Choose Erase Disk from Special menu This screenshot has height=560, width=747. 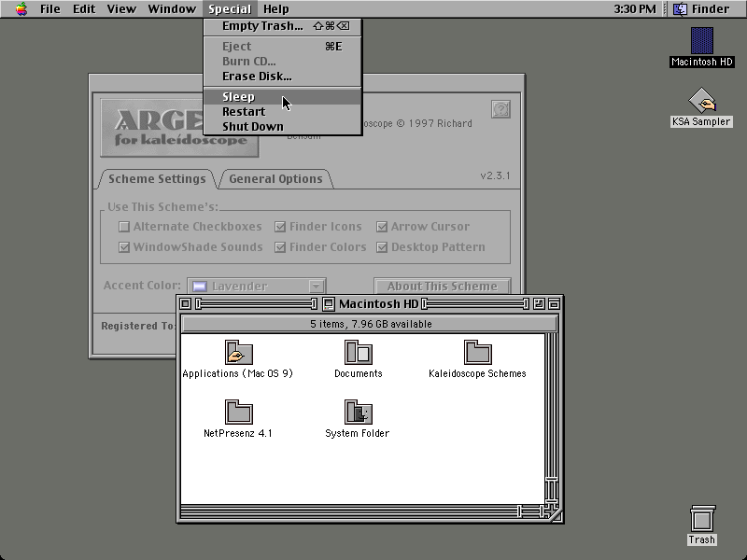click(x=283, y=77)
